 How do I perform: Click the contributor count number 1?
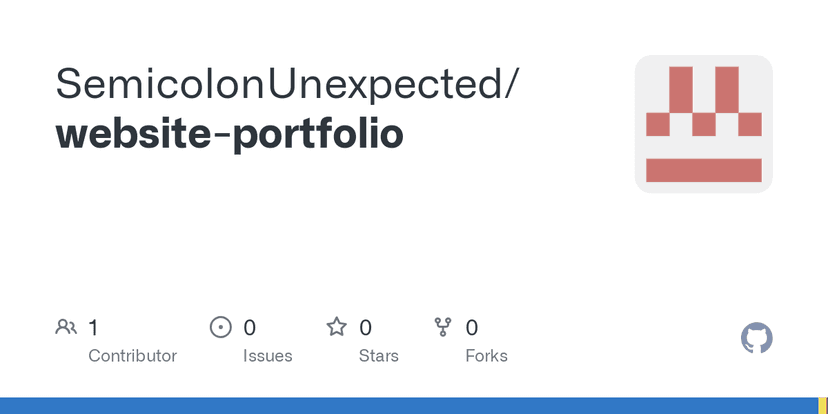[x=93, y=327]
